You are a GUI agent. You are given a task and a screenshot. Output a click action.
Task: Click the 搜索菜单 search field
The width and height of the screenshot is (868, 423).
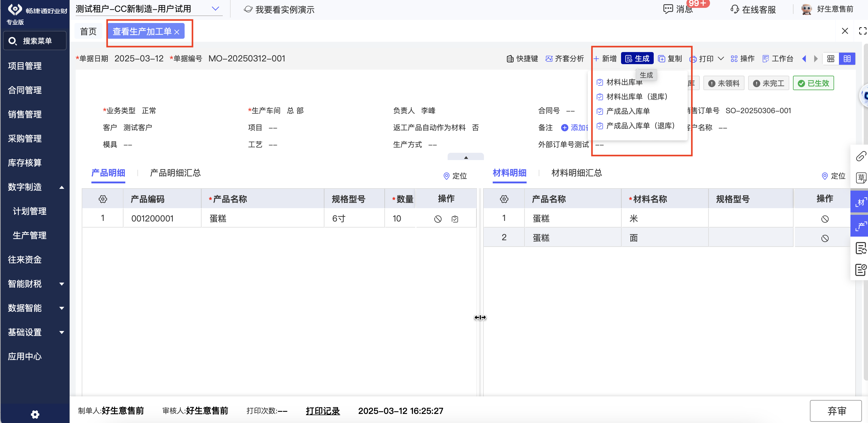click(x=35, y=41)
